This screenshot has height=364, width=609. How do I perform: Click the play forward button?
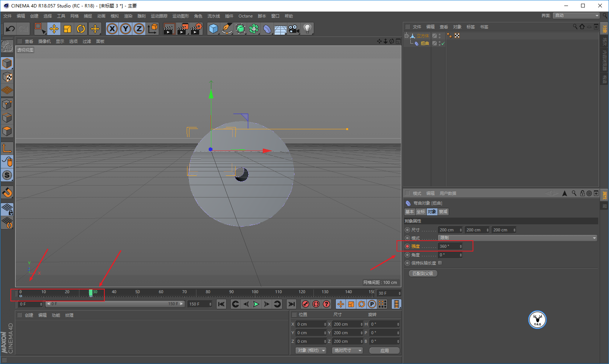point(256,304)
